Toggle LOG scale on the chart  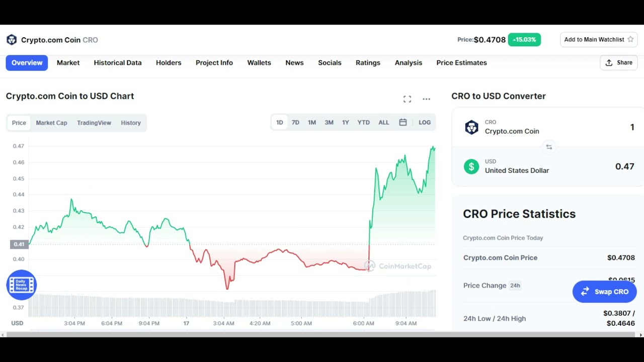coord(425,122)
